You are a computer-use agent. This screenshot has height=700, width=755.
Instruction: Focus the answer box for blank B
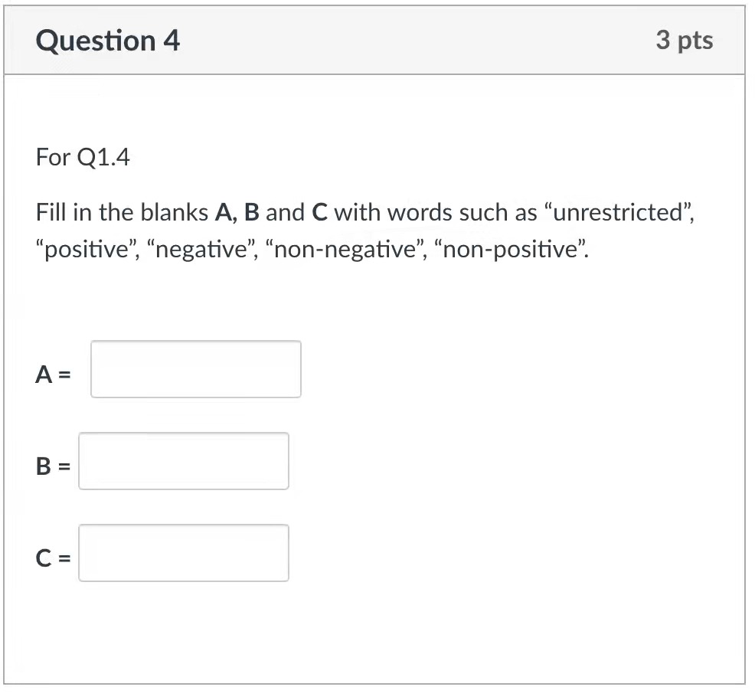click(x=183, y=461)
